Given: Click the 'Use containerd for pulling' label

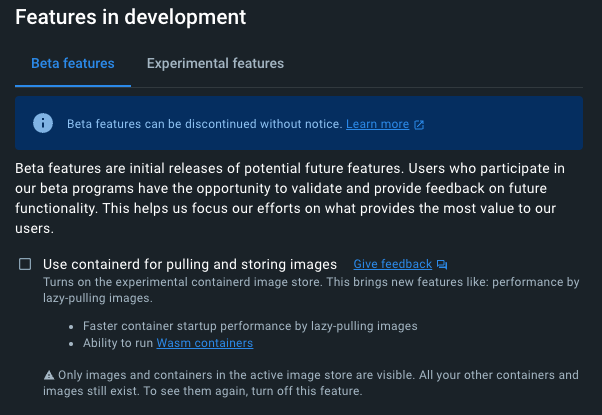Looking at the screenshot, I should (190, 264).
